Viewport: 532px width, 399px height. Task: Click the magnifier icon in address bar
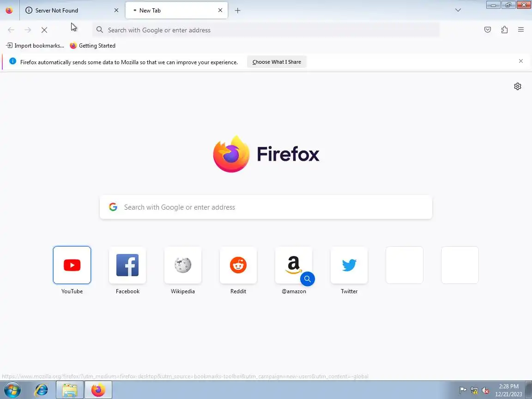point(99,30)
